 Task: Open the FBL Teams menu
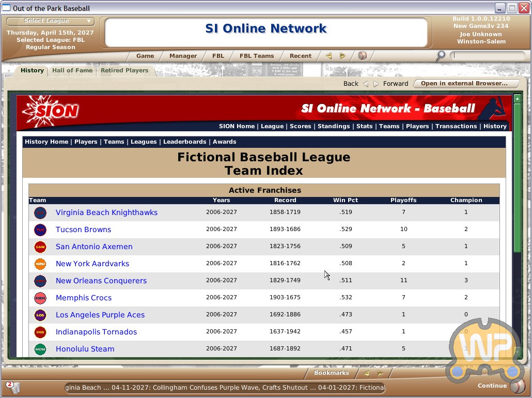tap(256, 56)
